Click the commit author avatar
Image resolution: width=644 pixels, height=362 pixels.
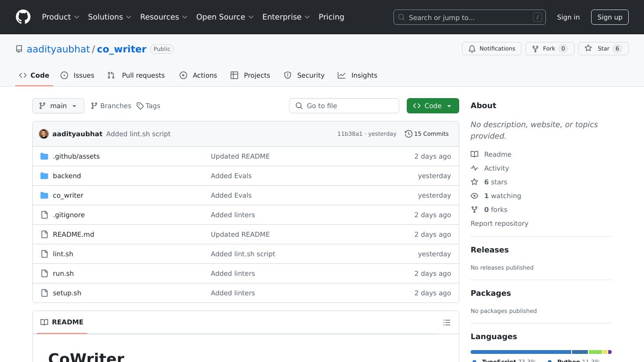[x=44, y=134]
